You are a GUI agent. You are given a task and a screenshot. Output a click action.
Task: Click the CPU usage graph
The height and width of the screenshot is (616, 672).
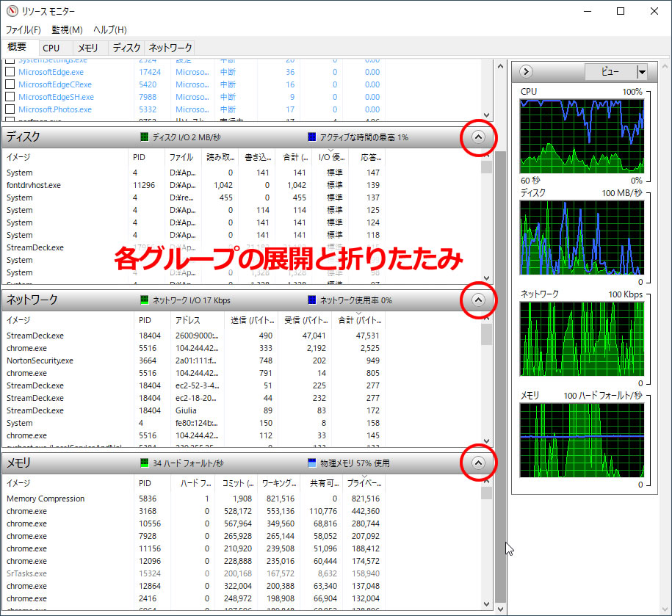tap(582, 137)
